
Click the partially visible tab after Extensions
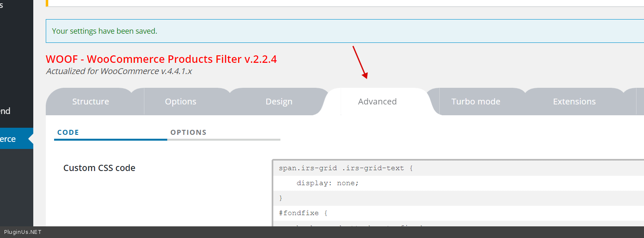pos(640,102)
